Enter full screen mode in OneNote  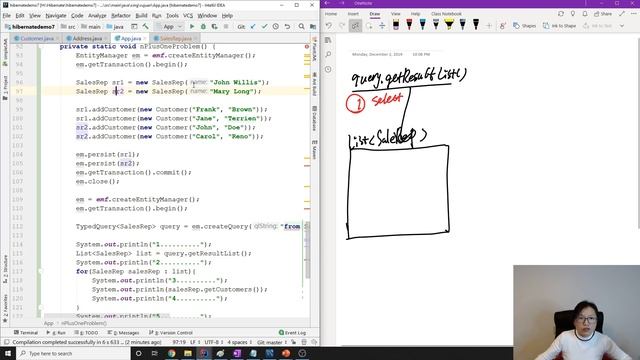pos(622,14)
